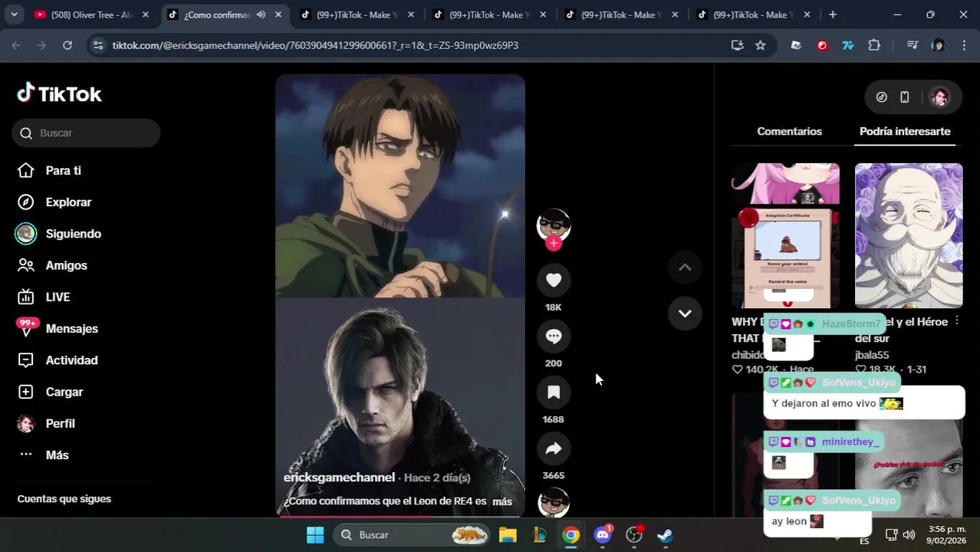Open taskbar clock showing 3:56 p. m.

(945, 535)
